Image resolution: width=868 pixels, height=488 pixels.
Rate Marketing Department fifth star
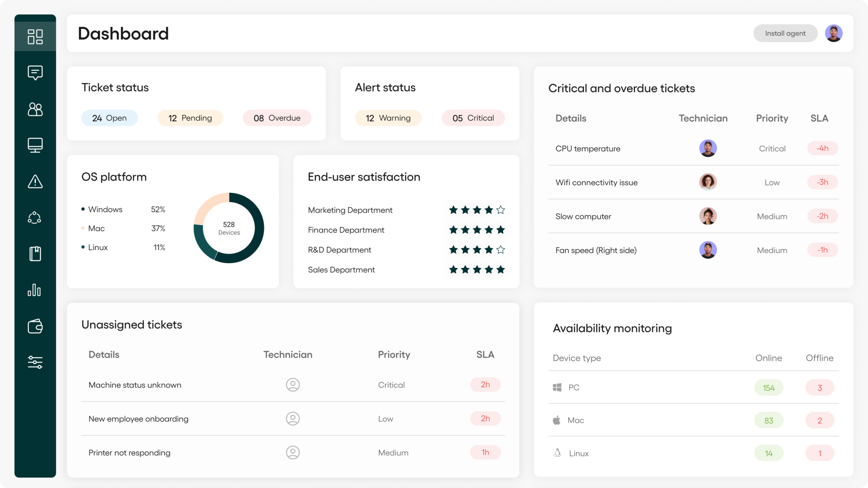coord(501,209)
